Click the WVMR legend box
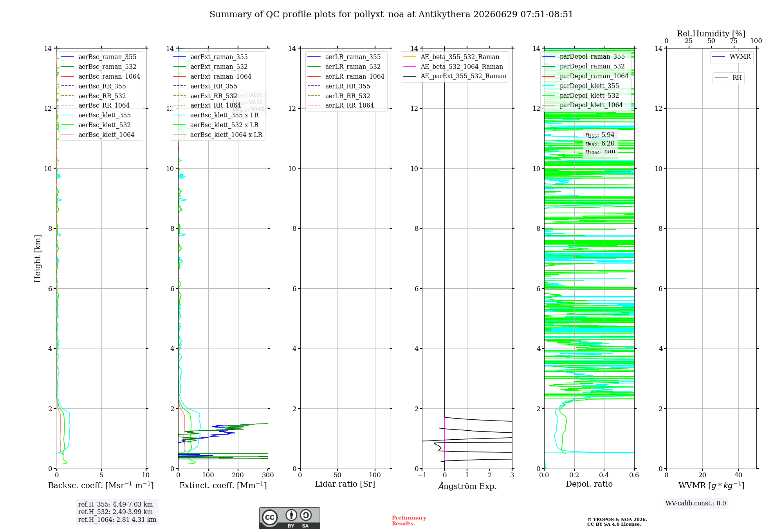This screenshot has height=532, width=783. 732,57
